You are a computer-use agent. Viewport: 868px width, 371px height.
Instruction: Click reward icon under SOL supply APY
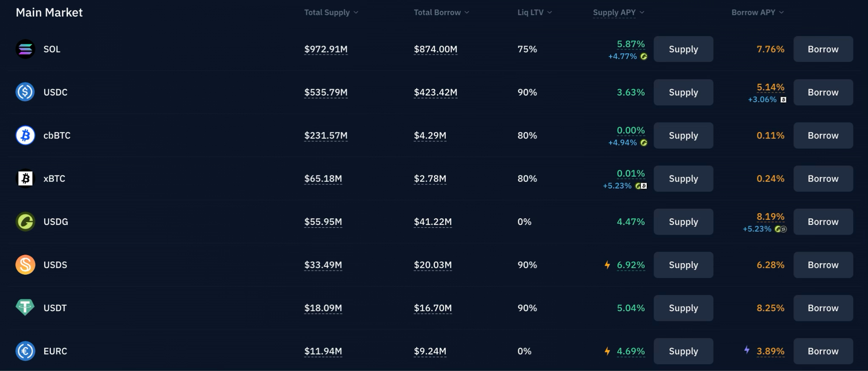tap(644, 56)
